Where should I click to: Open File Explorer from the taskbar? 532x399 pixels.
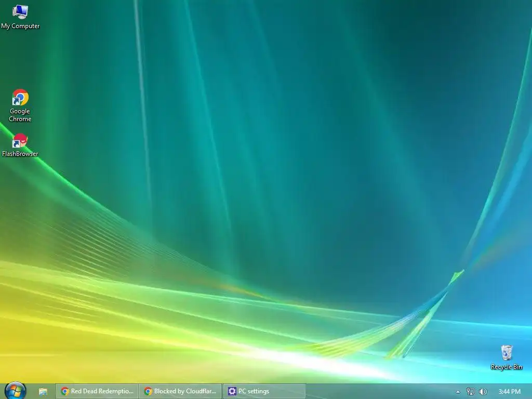click(43, 392)
